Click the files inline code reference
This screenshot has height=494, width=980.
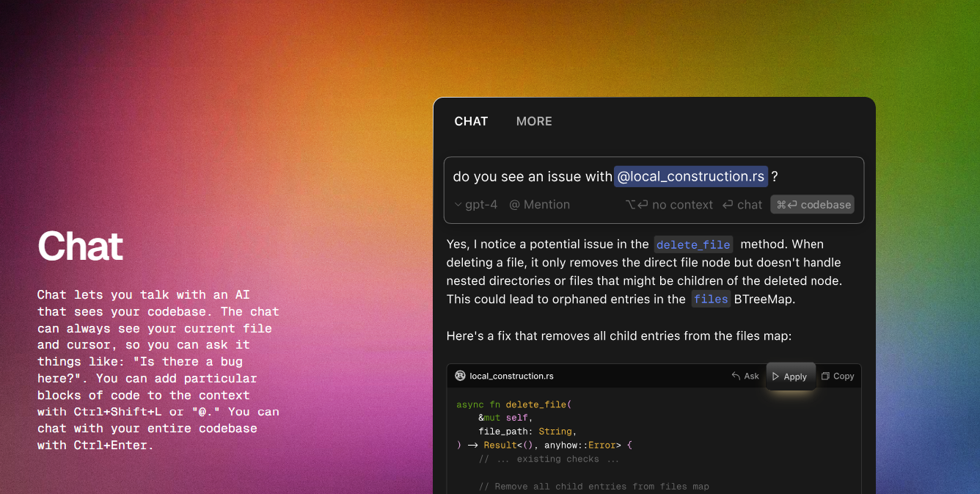coord(711,299)
